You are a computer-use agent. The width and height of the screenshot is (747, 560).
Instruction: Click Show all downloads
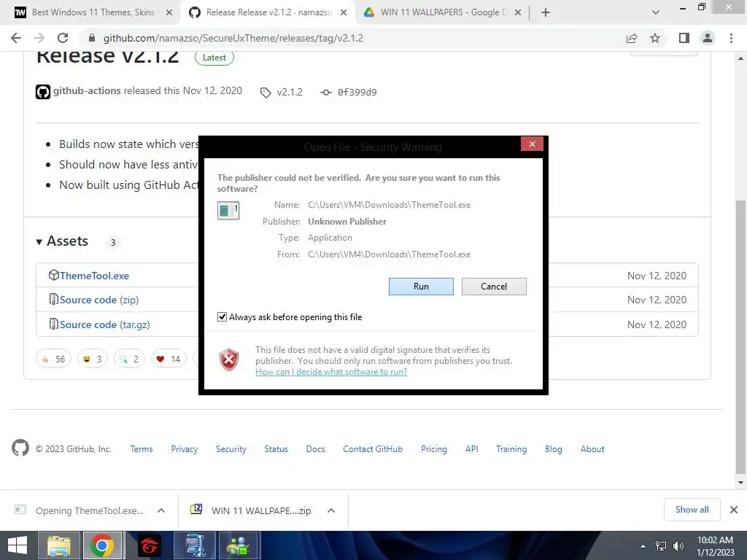[692, 510]
